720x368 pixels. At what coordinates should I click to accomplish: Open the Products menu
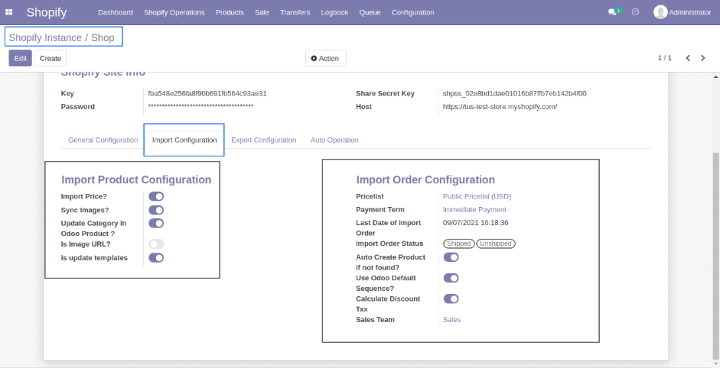tap(230, 12)
